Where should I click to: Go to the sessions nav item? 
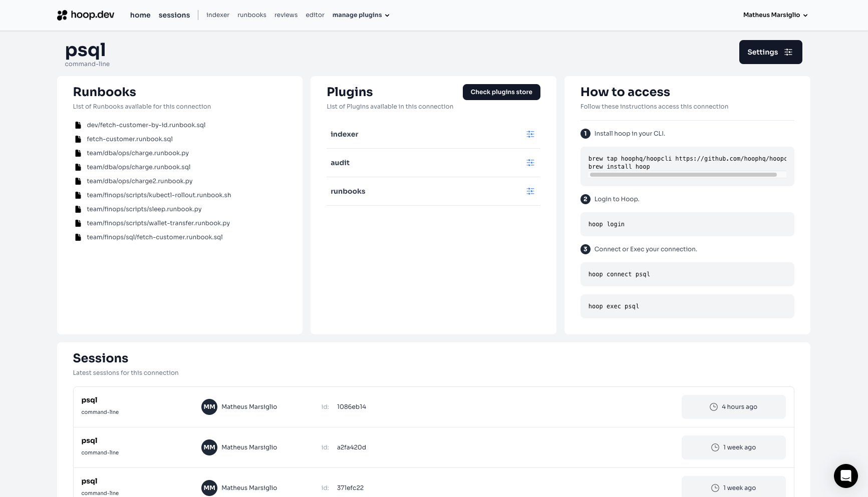click(x=174, y=15)
